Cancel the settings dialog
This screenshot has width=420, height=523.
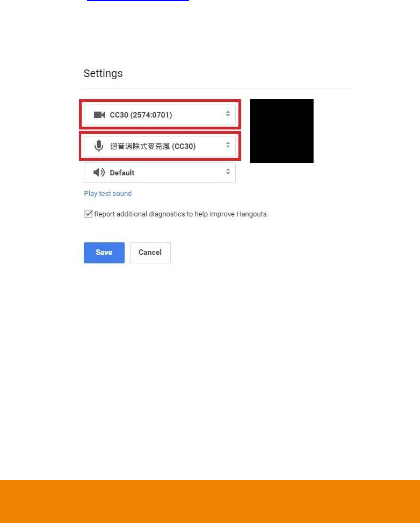(x=150, y=253)
